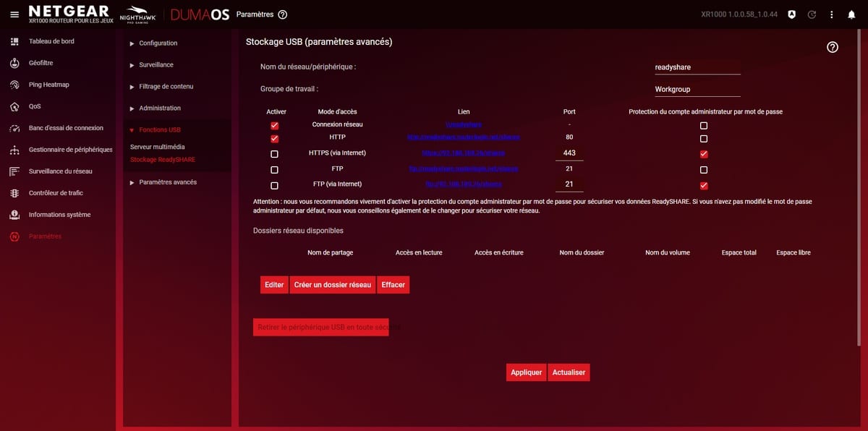This screenshot has width=868, height=431.
Task: Click the Informations système icon
Action: (14, 215)
